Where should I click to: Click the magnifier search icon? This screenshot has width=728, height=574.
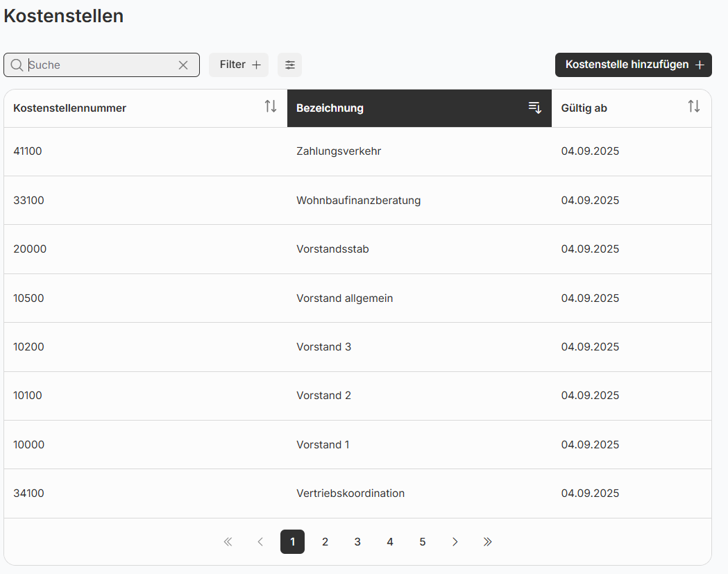(17, 65)
